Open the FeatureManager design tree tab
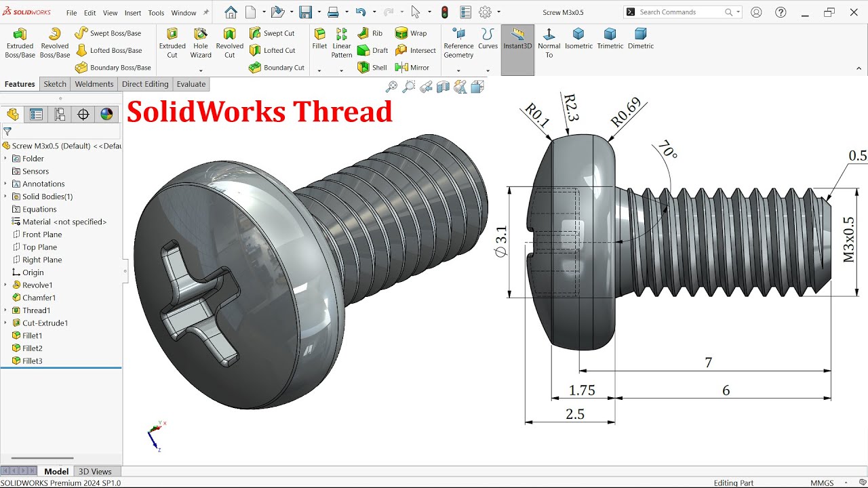The width and height of the screenshot is (868, 488). [x=13, y=114]
